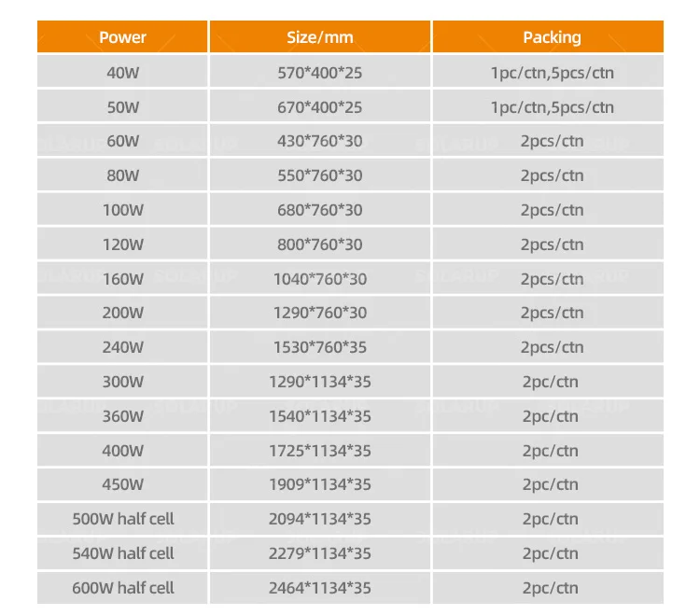Click the 550*760*30 size cell
Viewport: 700px width, 615px height.
pos(319,175)
